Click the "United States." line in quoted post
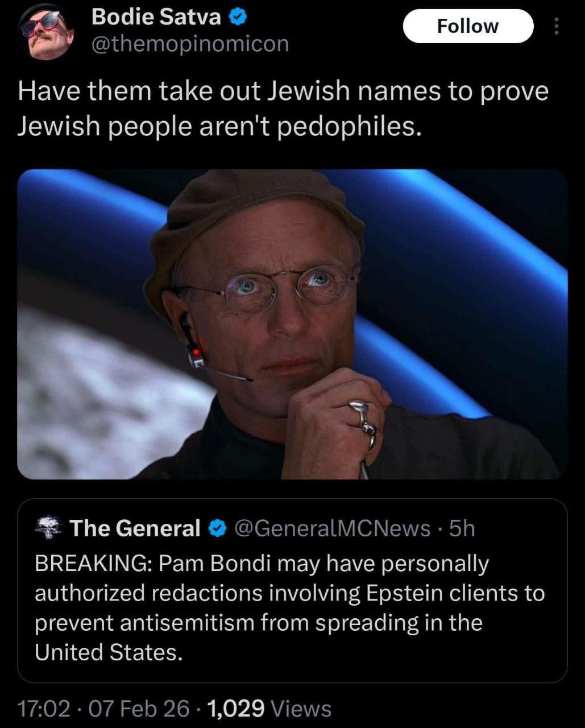 tap(109, 652)
